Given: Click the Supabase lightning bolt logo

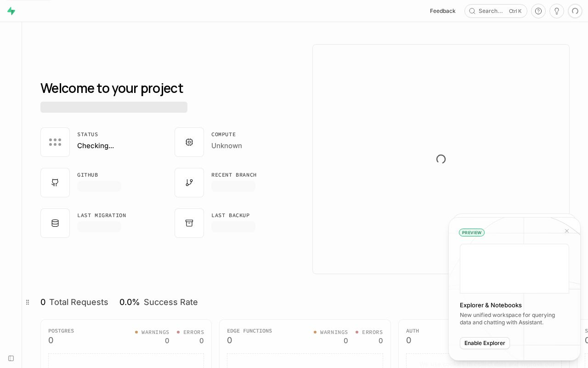Looking at the screenshot, I should [x=11, y=11].
